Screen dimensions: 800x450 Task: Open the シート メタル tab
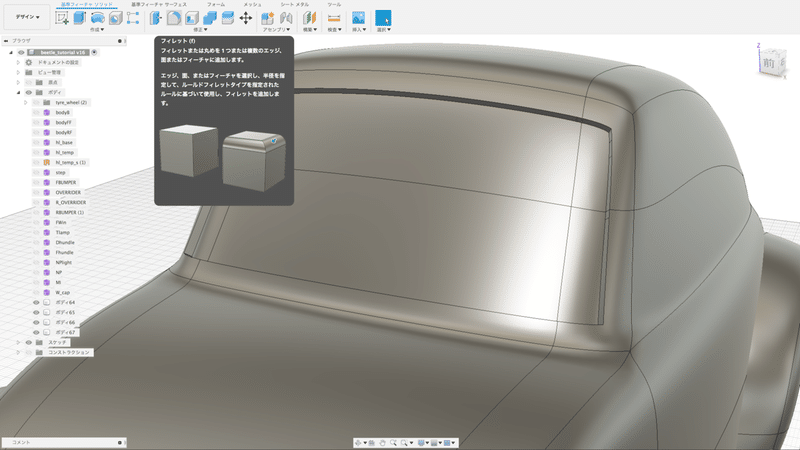293,4
